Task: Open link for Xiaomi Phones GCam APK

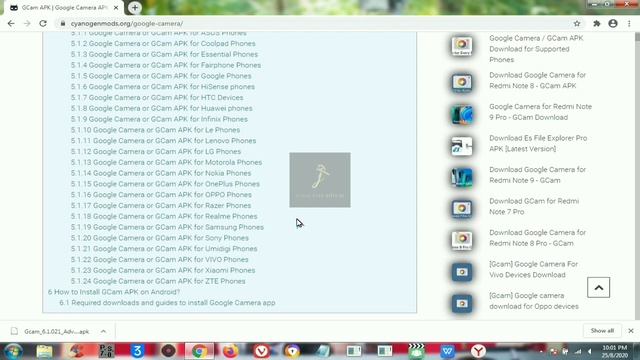Action: [x=163, y=271]
